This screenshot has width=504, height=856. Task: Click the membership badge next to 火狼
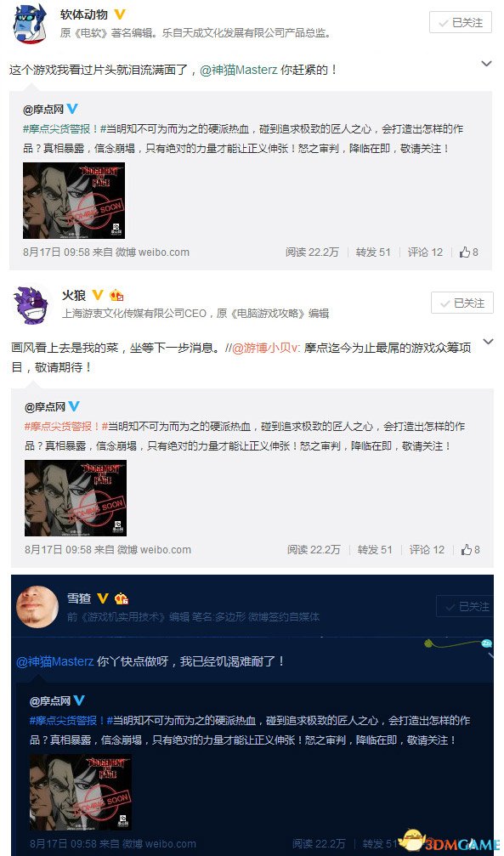click(x=116, y=296)
